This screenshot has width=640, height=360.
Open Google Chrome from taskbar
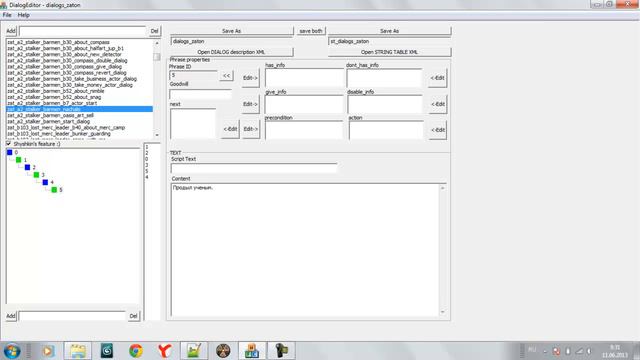click(x=136, y=351)
